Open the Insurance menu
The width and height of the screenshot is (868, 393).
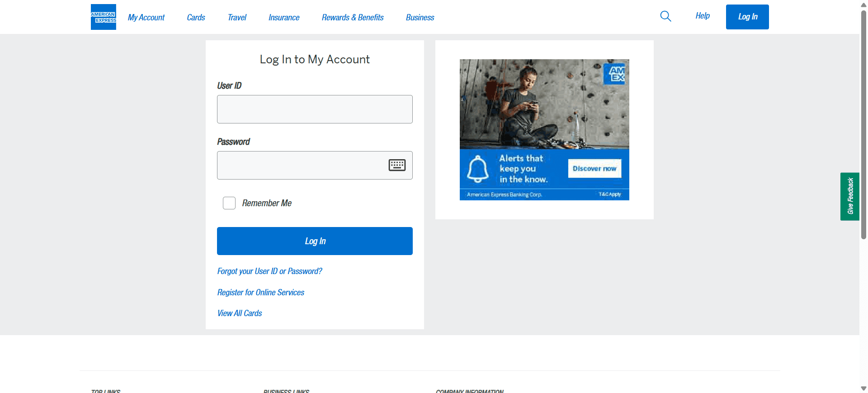pyautogui.click(x=284, y=17)
